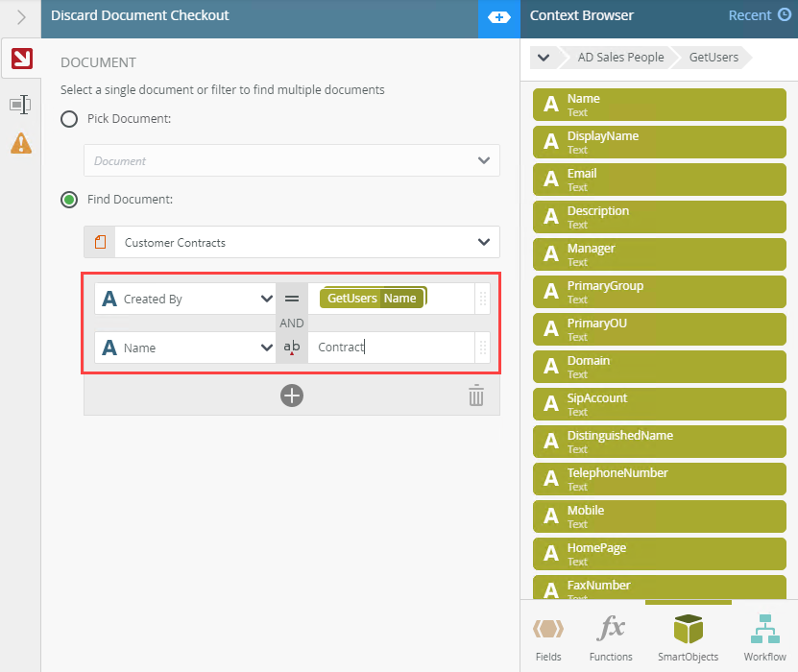Switch to the Workflow tab
Image resolution: width=798 pixels, height=672 pixels.
(x=764, y=637)
